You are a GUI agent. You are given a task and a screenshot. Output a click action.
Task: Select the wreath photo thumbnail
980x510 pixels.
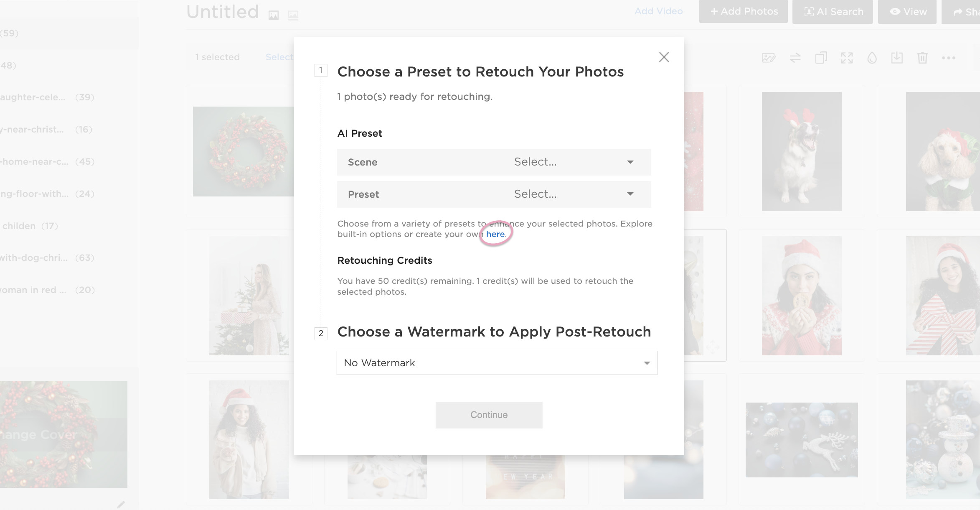click(x=243, y=151)
